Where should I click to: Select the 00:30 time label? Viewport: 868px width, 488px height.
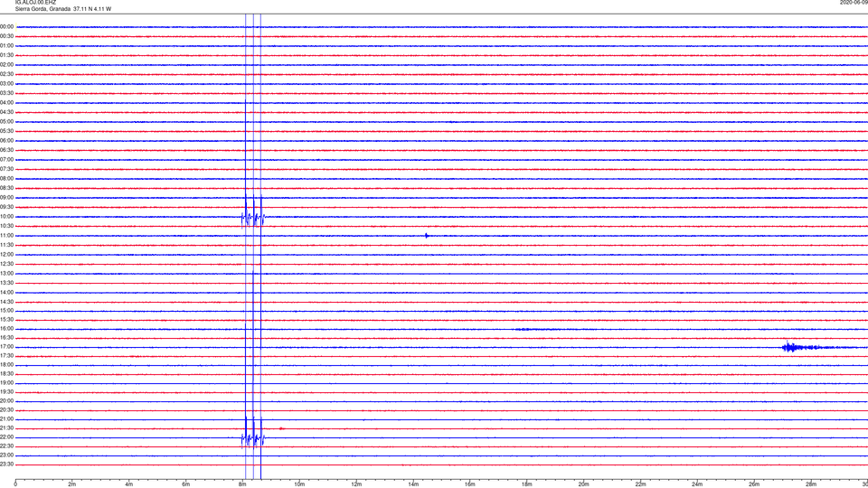[x=7, y=36]
